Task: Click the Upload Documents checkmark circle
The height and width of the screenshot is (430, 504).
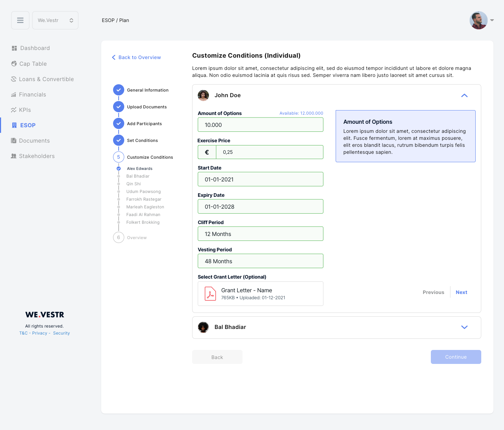Action: [119, 107]
